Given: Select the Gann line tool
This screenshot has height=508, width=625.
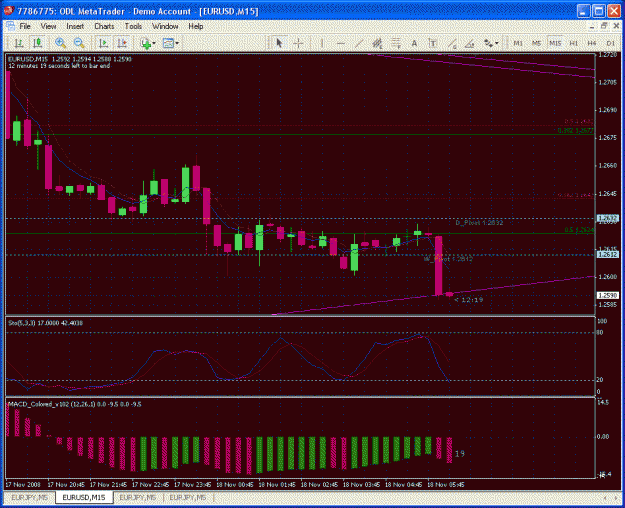Looking at the screenshot, I should 452,43.
